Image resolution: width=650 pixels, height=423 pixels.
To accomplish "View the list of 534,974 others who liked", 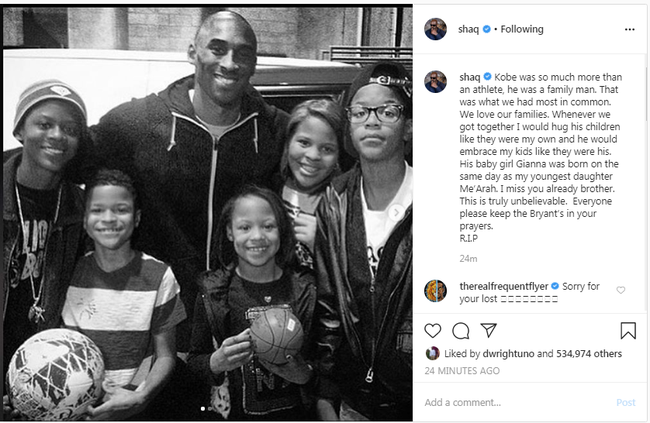I will [x=589, y=354].
